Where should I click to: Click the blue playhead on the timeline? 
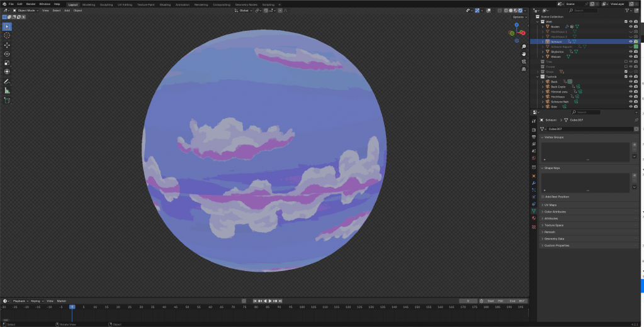pyautogui.click(x=72, y=307)
